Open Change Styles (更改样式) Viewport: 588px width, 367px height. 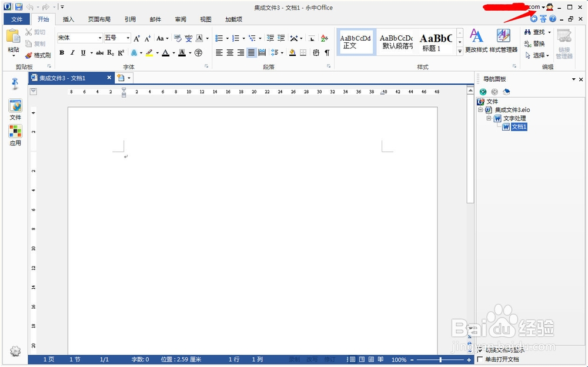[476, 41]
